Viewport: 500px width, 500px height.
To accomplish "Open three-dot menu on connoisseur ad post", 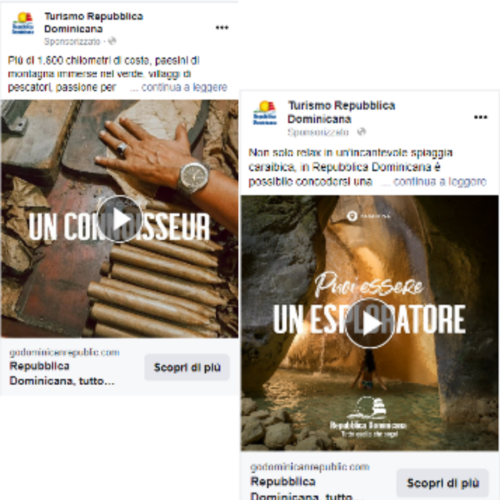I will pyautogui.click(x=222, y=28).
